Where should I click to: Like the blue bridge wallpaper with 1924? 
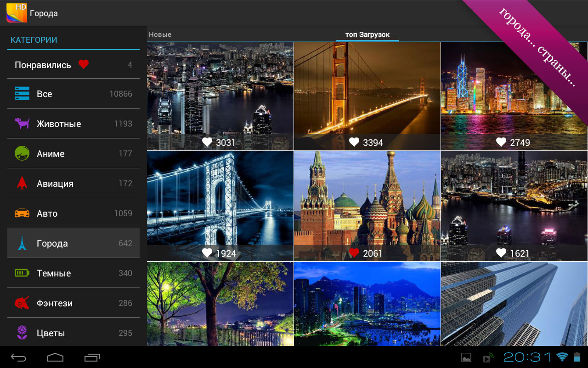(207, 253)
